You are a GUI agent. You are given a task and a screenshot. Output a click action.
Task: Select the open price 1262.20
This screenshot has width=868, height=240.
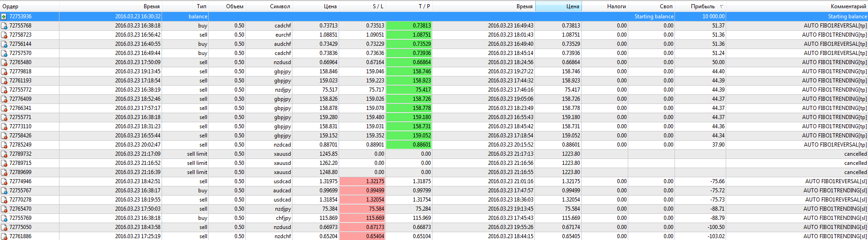(x=329, y=163)
